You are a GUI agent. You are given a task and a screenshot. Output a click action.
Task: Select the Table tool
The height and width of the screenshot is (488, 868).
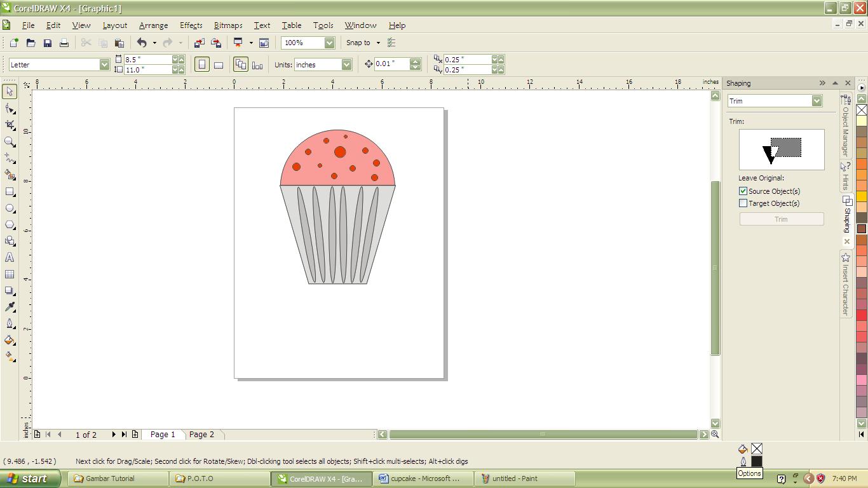(9, 274)
